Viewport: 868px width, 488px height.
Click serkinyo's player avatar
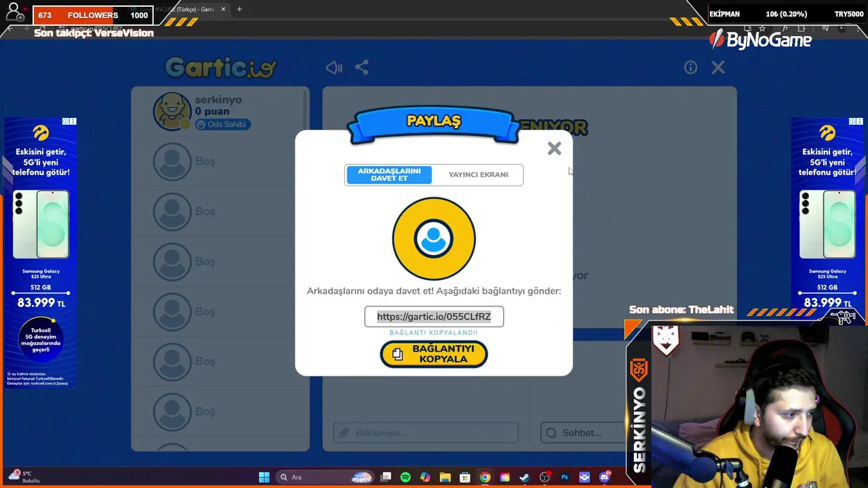[x=172, y=111]
